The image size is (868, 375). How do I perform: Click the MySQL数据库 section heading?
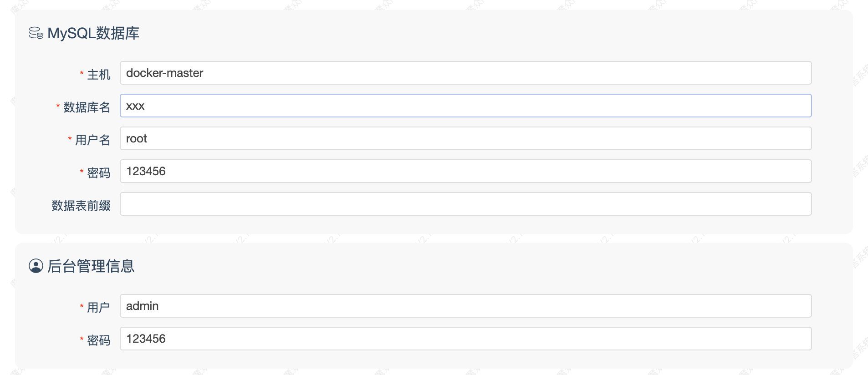click(93, 33)
